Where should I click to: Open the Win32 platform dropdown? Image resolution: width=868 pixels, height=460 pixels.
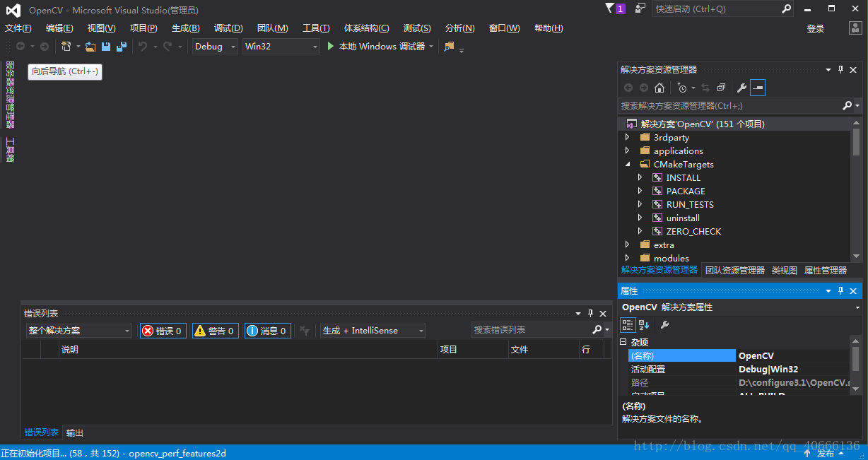pos(281,46)
